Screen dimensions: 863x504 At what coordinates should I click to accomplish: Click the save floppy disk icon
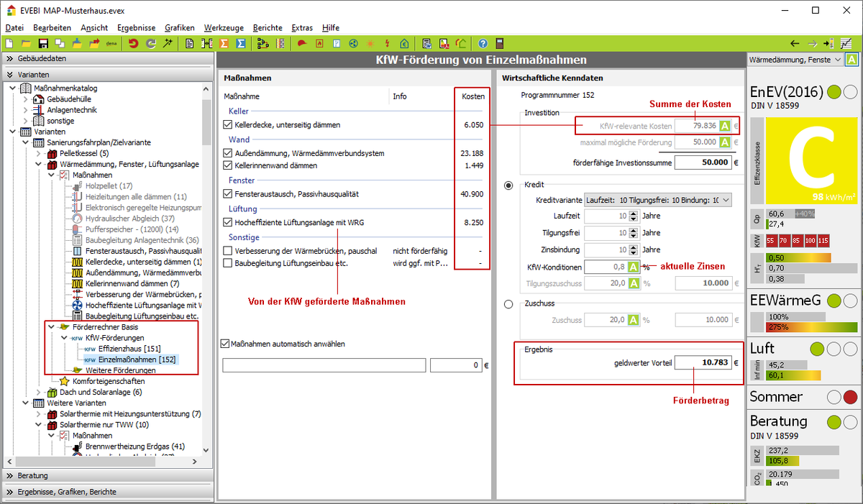click(x=43, y=43)
